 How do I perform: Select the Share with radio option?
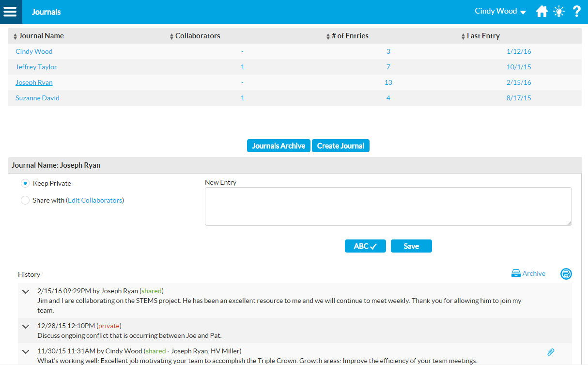(x=25, y=200)
